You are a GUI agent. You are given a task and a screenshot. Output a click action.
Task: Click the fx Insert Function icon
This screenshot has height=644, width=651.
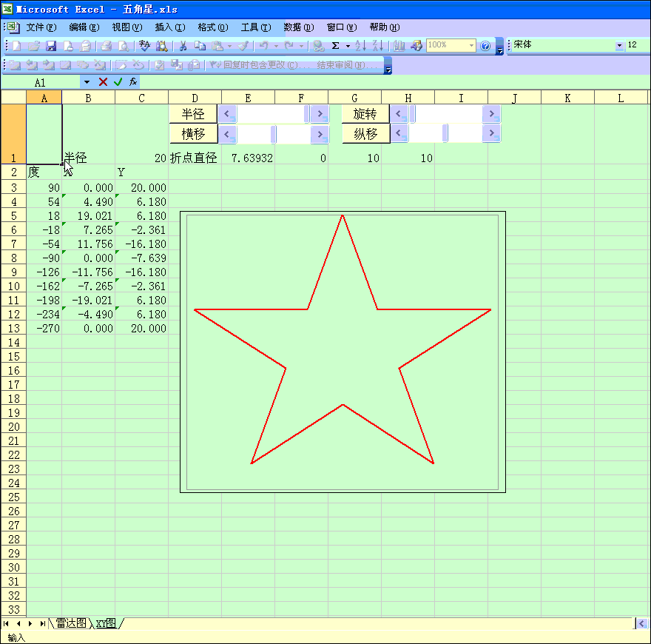click(x=133, y=82)
